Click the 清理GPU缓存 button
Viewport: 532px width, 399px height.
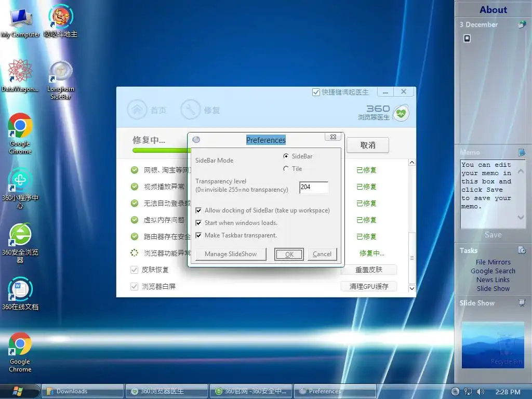tap(369, 286)
